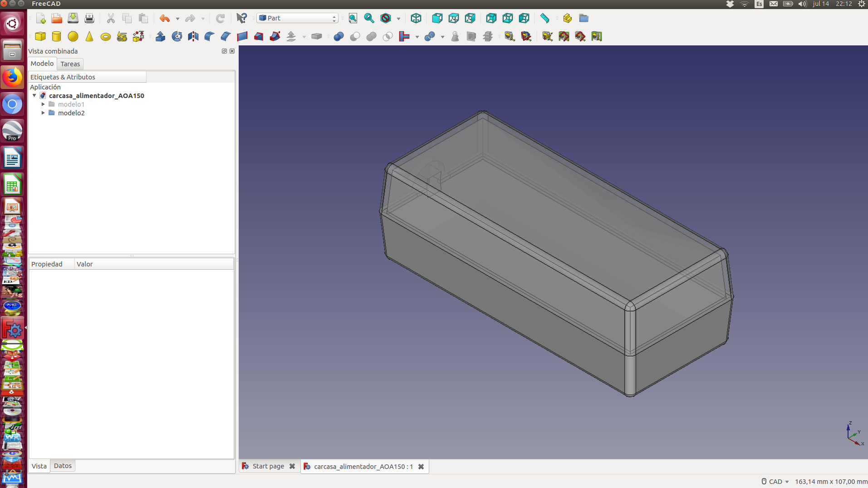Insert a torus solid
The image size is (868, 488).
[x=105, y=37]
